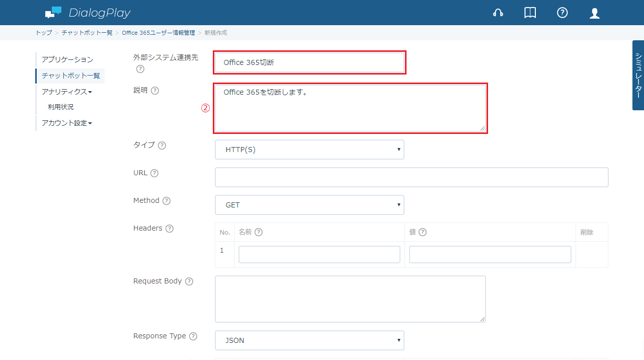This screenshot has height=360, width=644.
Task: Open the Response Type JSON dropdown
Action: point(309,340)
